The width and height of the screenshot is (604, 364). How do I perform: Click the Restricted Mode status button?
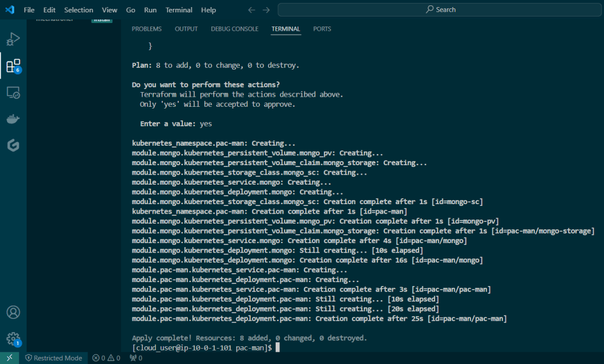tap(53, 358)
